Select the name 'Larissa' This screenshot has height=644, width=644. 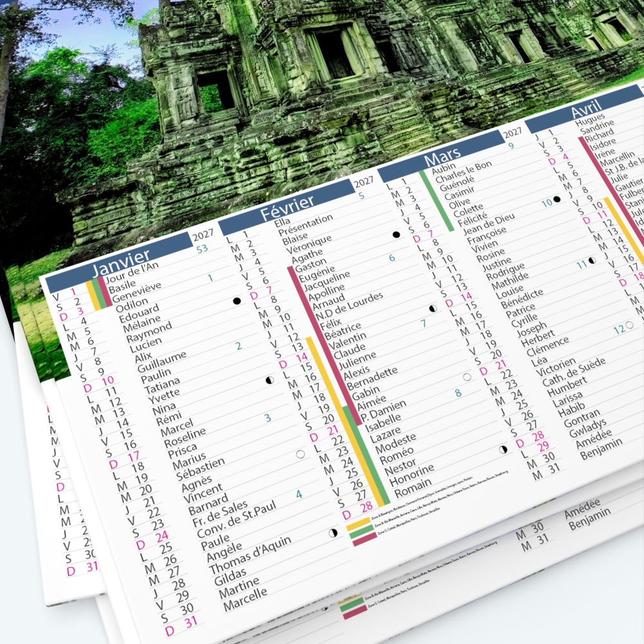point(567,399)
